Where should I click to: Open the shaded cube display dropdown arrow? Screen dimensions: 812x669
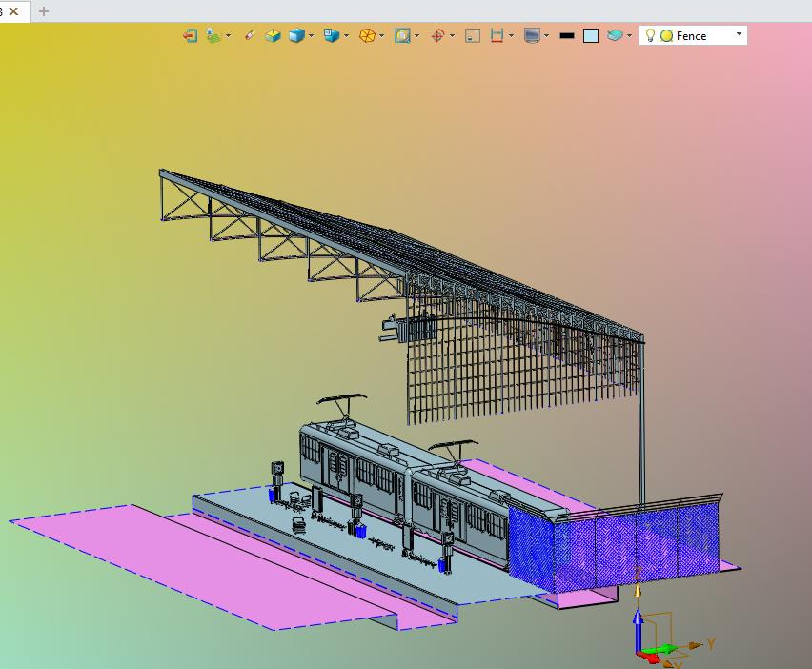(312, 35)
